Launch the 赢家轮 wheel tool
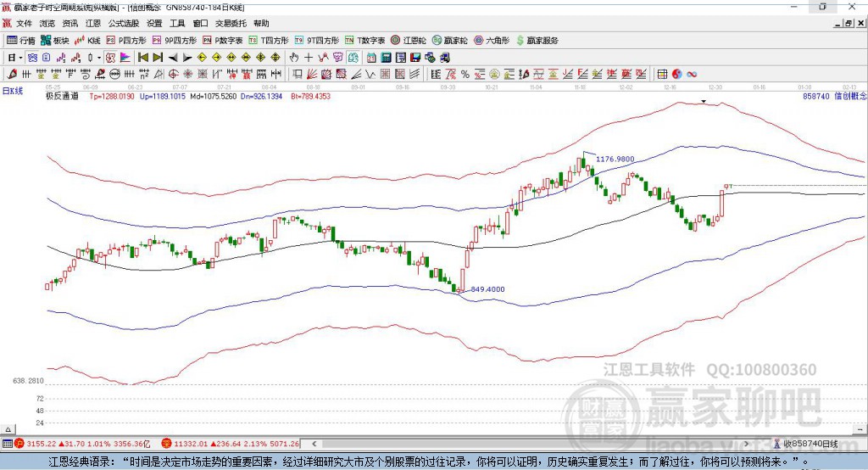The width and height of the screenshot is (868, 470). point(449,41)
